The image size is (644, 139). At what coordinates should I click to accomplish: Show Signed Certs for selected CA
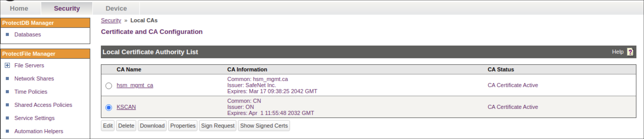tap(264, 126)
